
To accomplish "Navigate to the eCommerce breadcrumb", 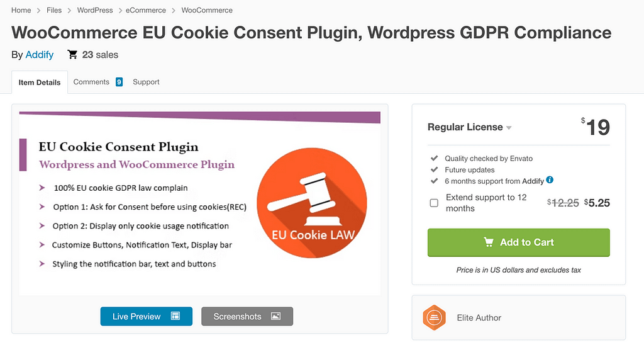I will point(145,10).
